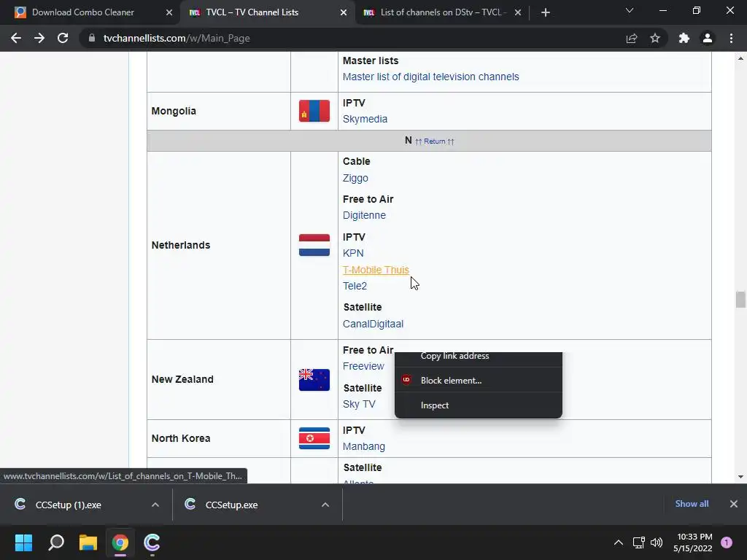
Task: Share this page via share icon
Action: pos(631,38)
